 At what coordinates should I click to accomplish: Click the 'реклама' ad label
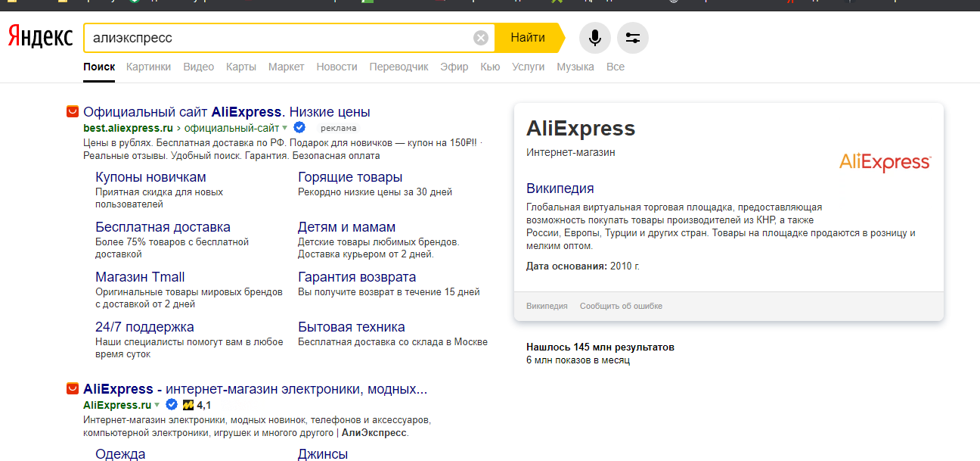tap(338, 128)
